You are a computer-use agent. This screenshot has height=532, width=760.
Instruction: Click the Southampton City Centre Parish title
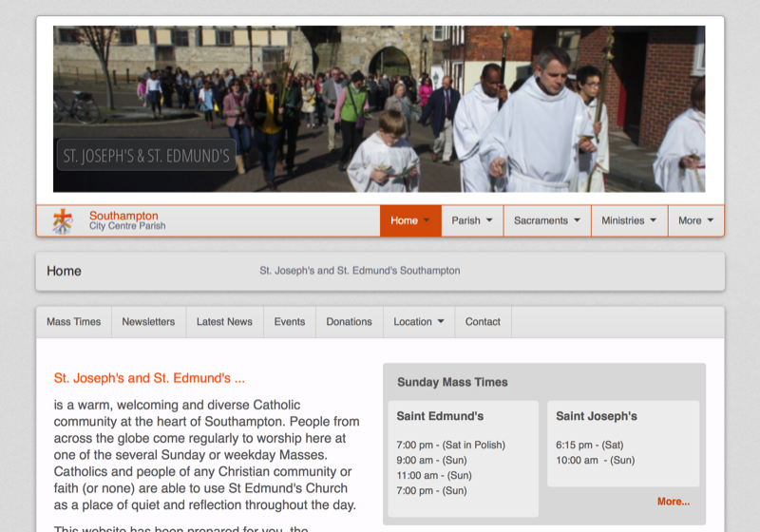(126, 220)
